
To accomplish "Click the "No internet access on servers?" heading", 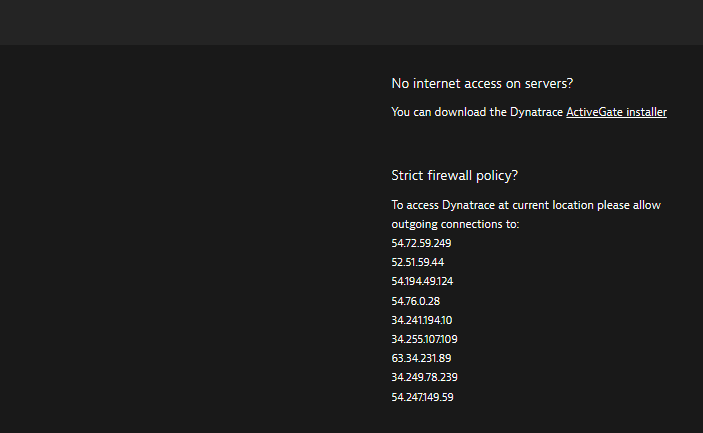I will pos(488,83).
